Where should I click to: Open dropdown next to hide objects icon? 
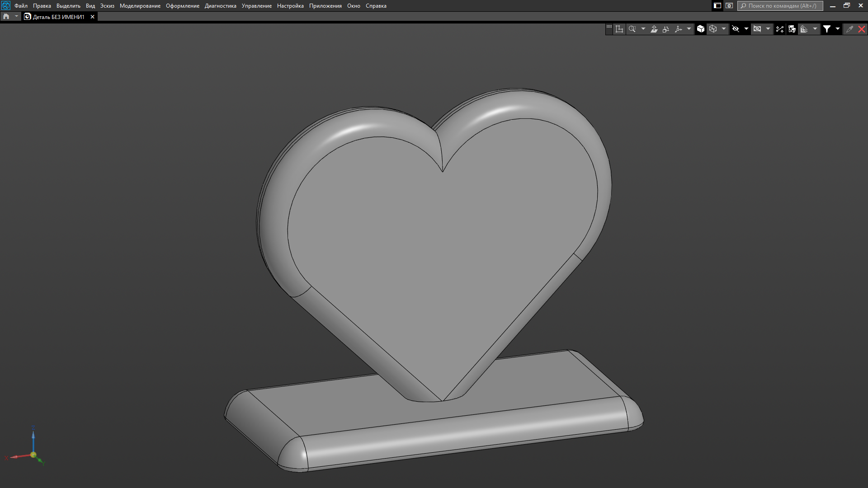746,29
